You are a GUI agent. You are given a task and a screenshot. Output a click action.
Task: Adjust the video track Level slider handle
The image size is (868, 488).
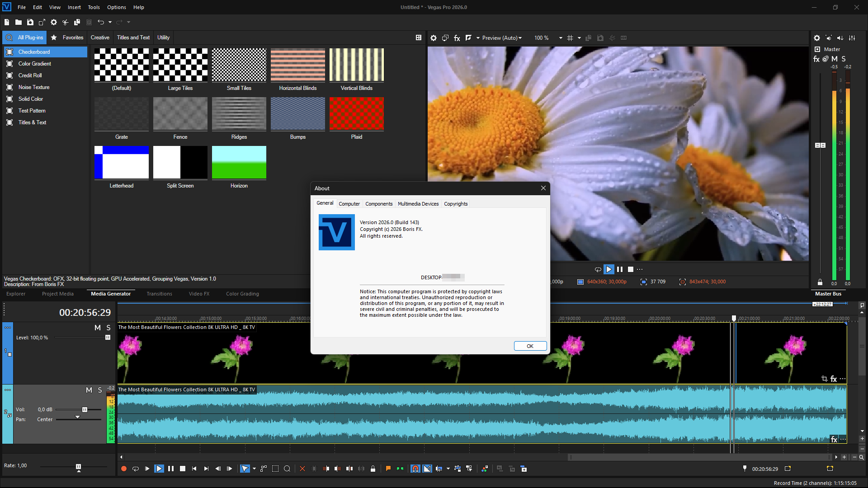tap(108, 338)
